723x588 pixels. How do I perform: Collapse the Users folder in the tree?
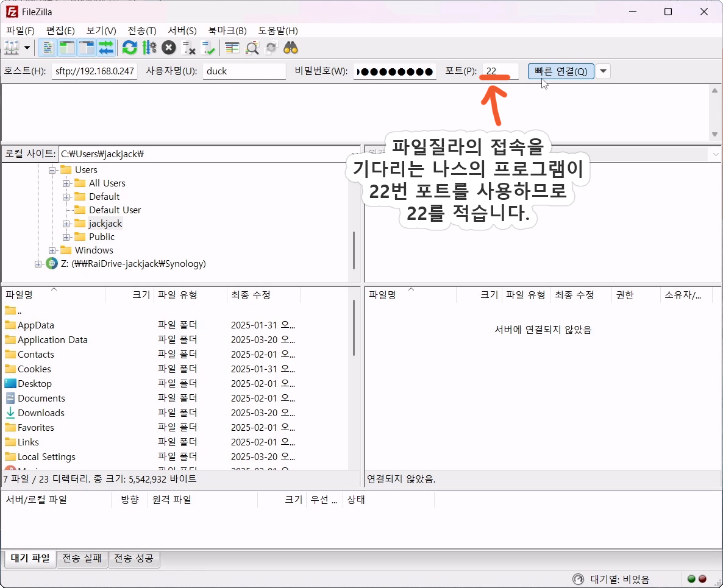[x=52, y=170]
